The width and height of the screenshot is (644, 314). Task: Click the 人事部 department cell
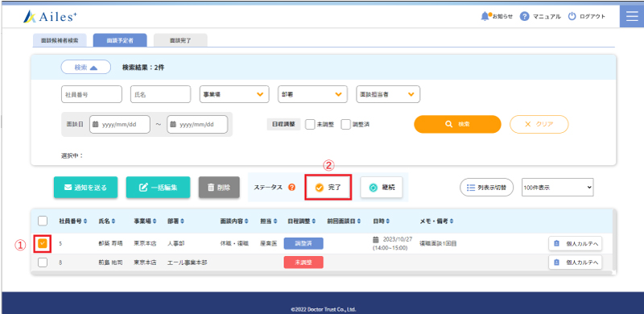pos(176,244)
